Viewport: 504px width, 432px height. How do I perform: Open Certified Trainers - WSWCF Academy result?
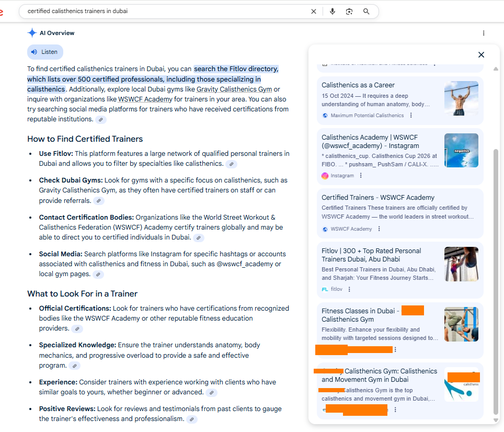[378, 198]
